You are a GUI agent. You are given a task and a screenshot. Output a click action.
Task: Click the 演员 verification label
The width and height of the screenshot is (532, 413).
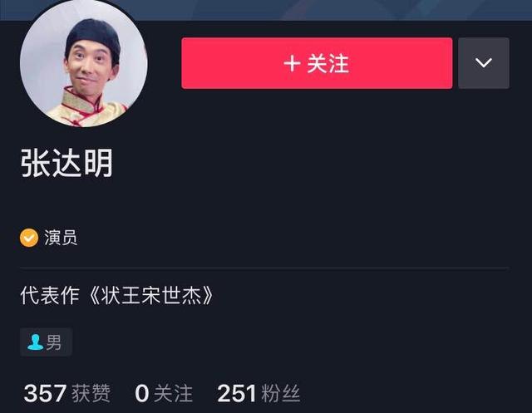[61, 238]
